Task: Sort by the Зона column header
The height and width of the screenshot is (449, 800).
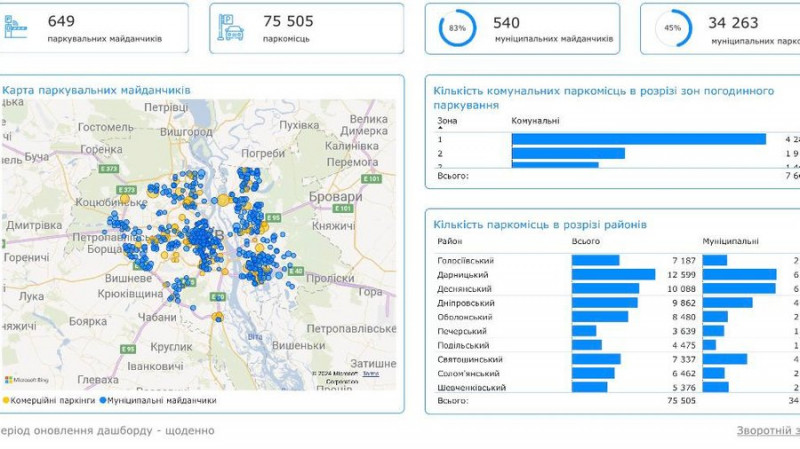Action: coord(447,121)
